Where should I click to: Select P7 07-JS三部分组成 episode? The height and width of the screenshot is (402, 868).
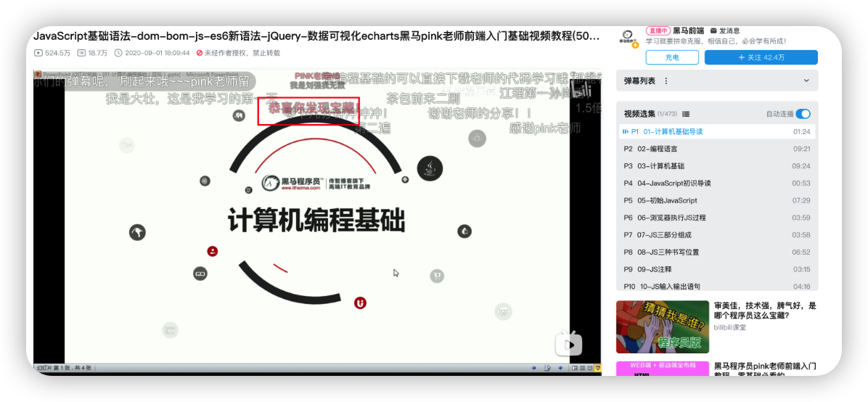point(717,235)
